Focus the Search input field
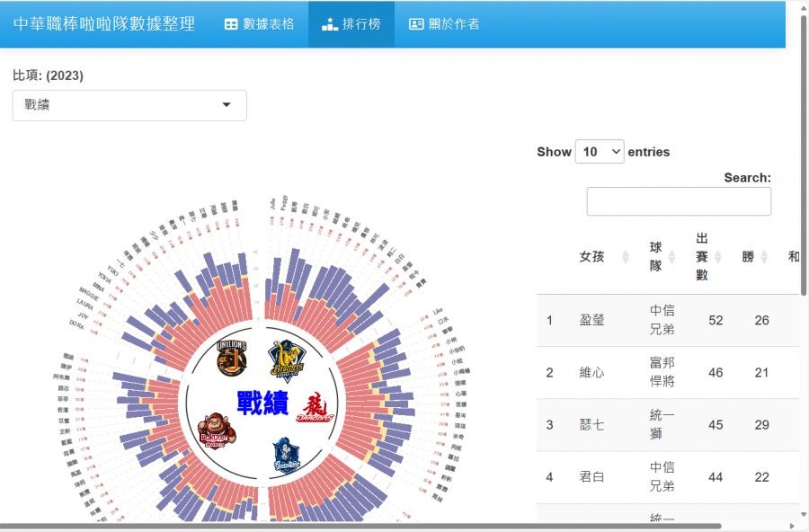The image size is (809, 532). pos(679,201)
